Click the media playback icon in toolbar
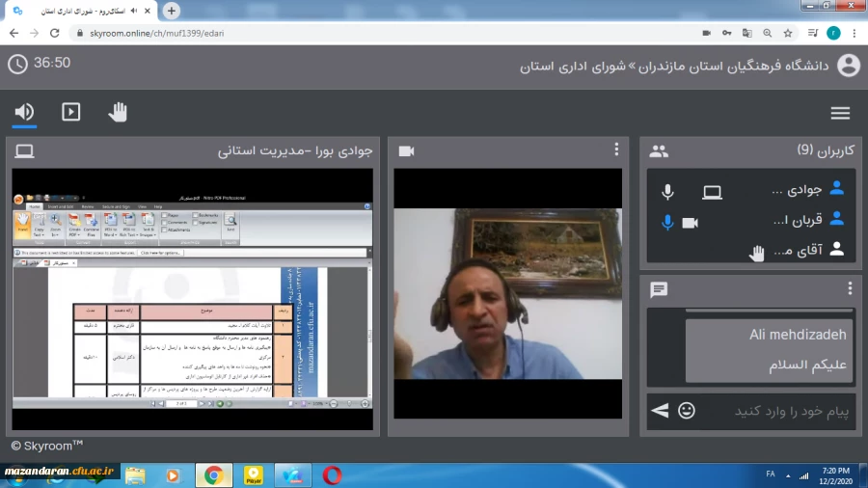868x488 pixels. coord(71,112)
